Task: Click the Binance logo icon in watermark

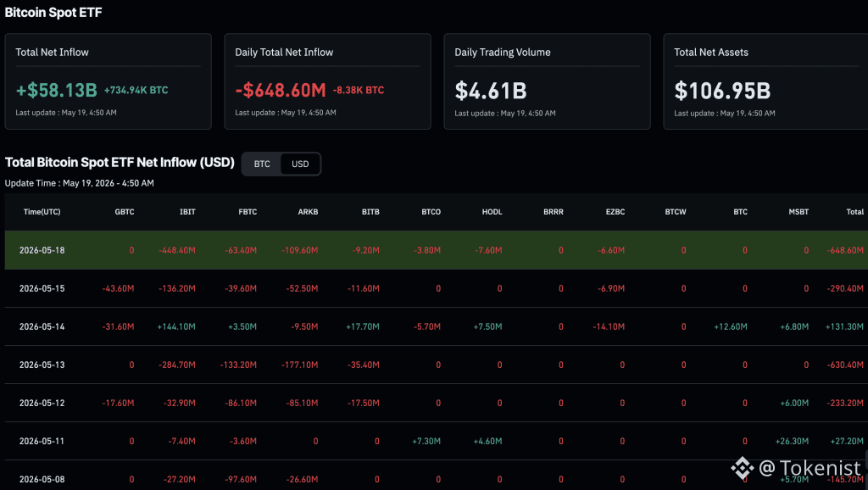Action: [x=743, y=469]
